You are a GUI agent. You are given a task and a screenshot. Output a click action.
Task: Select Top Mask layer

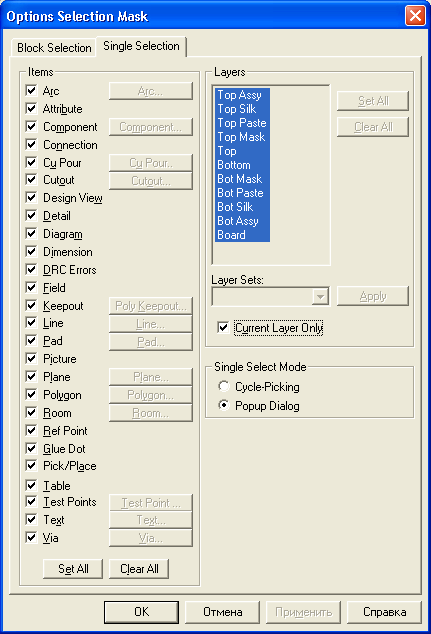pyautogui.click(x=242, y=137)
